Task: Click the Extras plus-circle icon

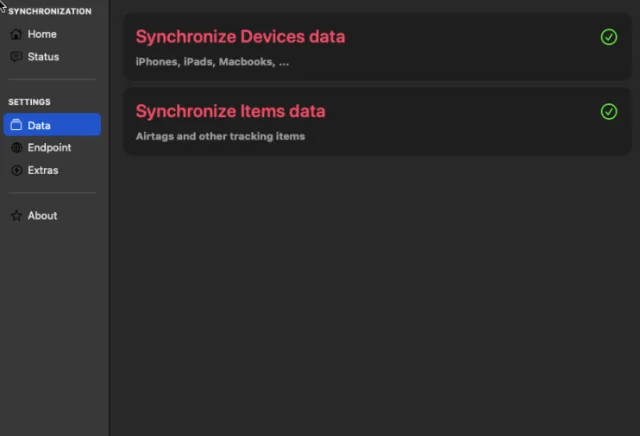Action: click(16, 170)
